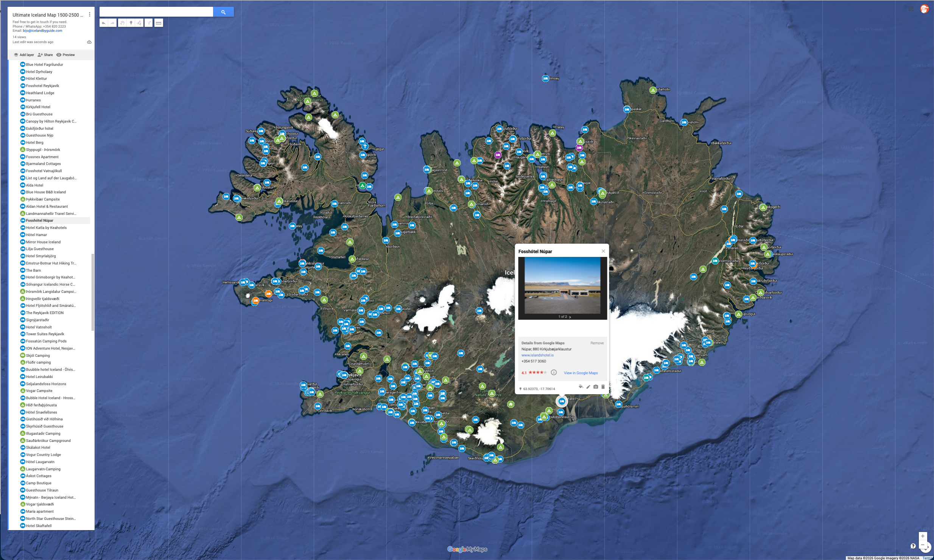The width and height of the screenshot is (934, 560).
Task: Click the info circle beside the rating
Action: click(x=554, y=372)
